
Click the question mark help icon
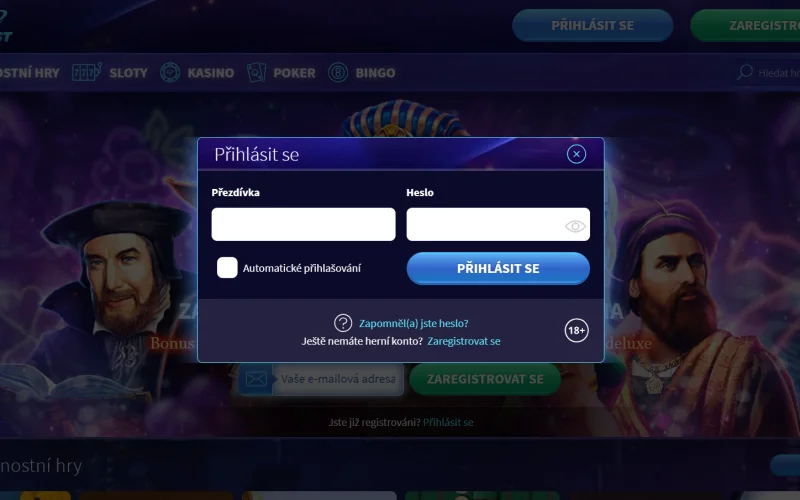[x=343, y=323]
